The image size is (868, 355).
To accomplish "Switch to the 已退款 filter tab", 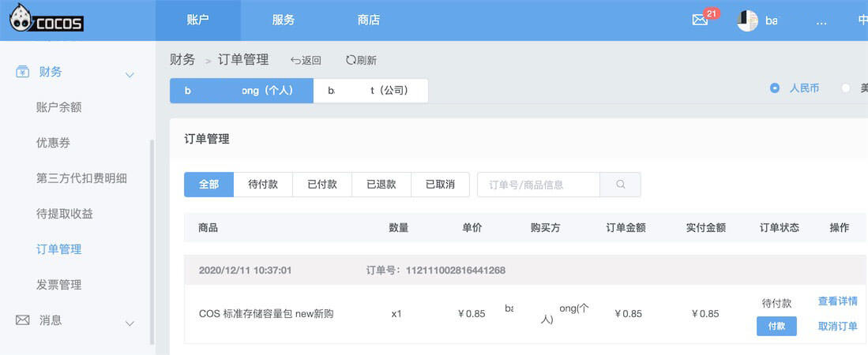I will 381,185.
